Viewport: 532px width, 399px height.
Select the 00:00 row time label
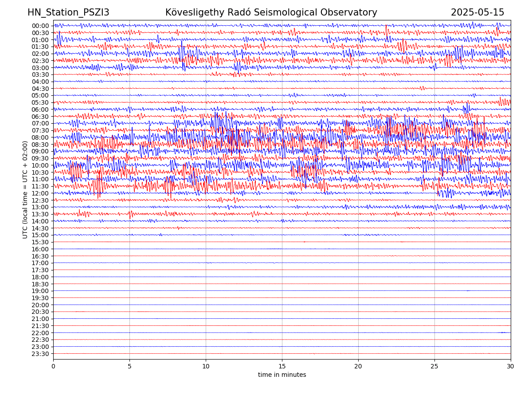pos(40,26)
